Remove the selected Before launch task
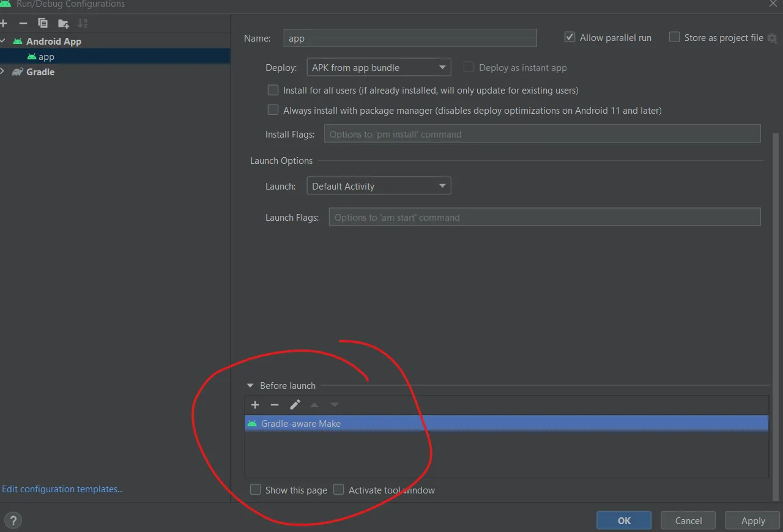The height and width of the screenshot is (532, 783). pos(275,405)
